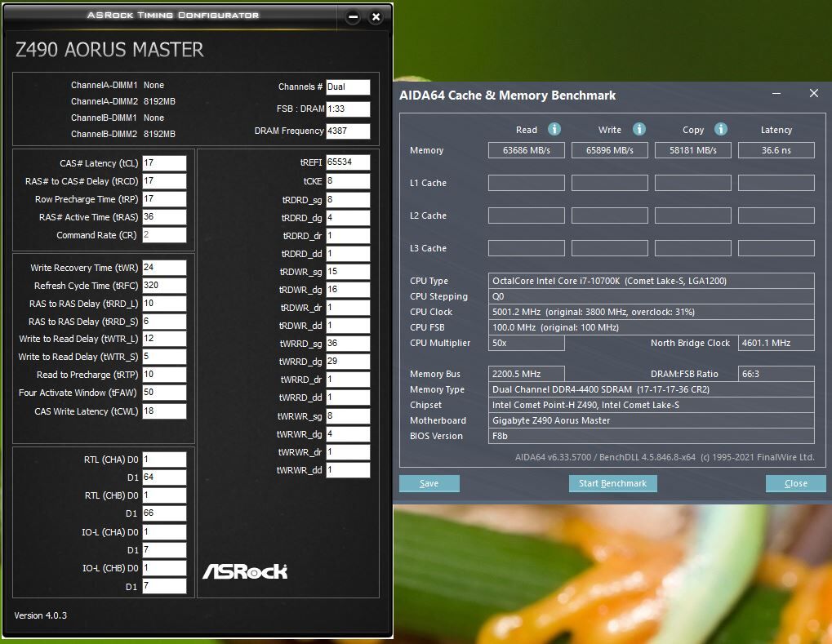Click the tWRRD_dg field showing 29
Image resolution: width=832 pixels, height=644 pixels.
click(348, 362)
